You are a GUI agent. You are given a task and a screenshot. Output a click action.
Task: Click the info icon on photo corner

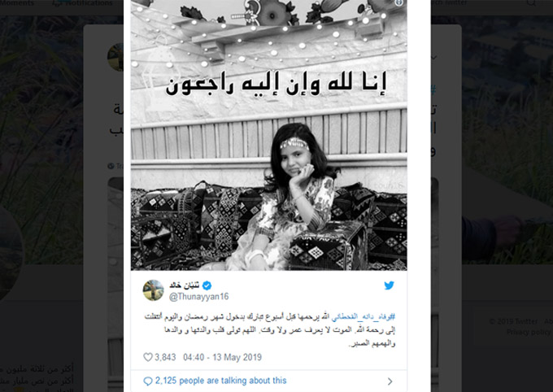(x=398, y=2)
